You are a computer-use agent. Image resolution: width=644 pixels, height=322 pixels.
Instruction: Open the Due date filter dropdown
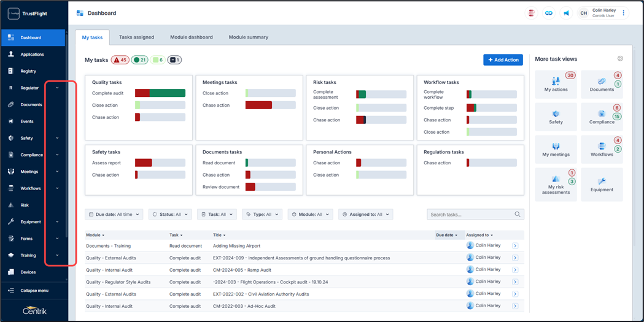[114, 215]
